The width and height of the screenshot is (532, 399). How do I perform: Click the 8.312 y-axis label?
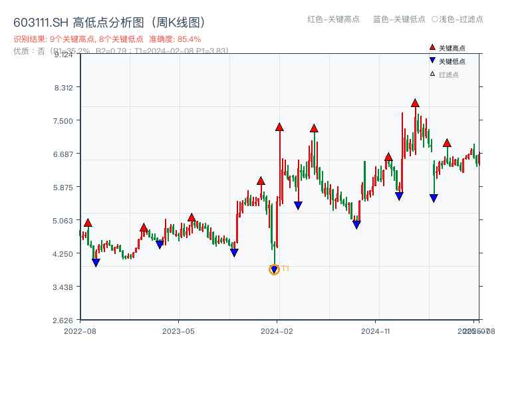[64, 88]
